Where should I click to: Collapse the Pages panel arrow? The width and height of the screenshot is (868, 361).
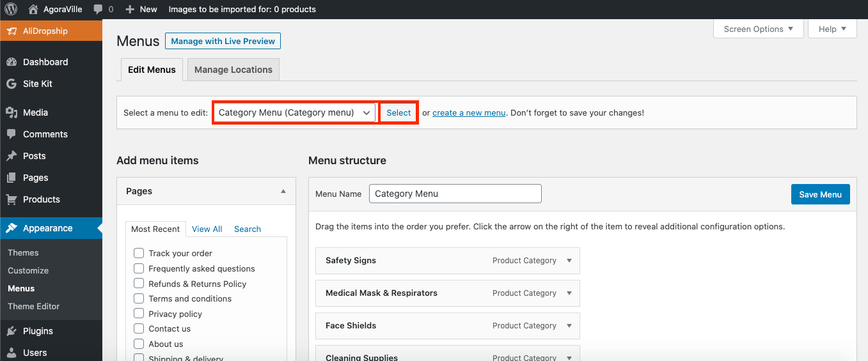283,191
